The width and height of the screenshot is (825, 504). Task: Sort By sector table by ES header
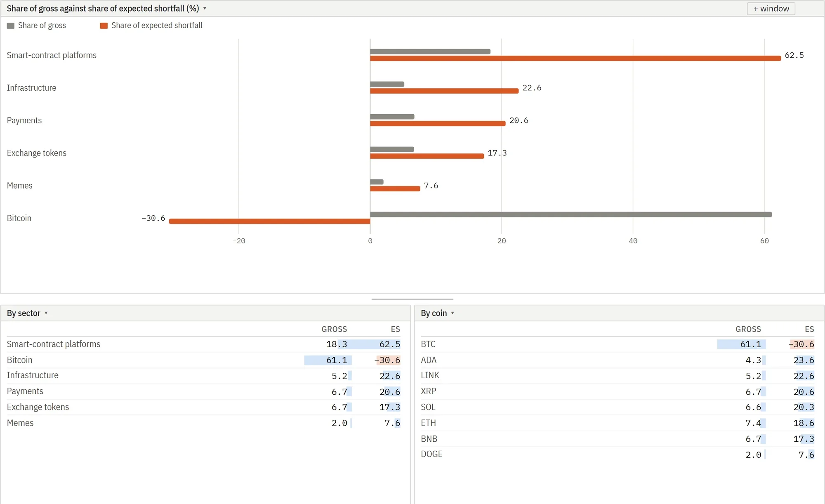click(x=395, y=329)
